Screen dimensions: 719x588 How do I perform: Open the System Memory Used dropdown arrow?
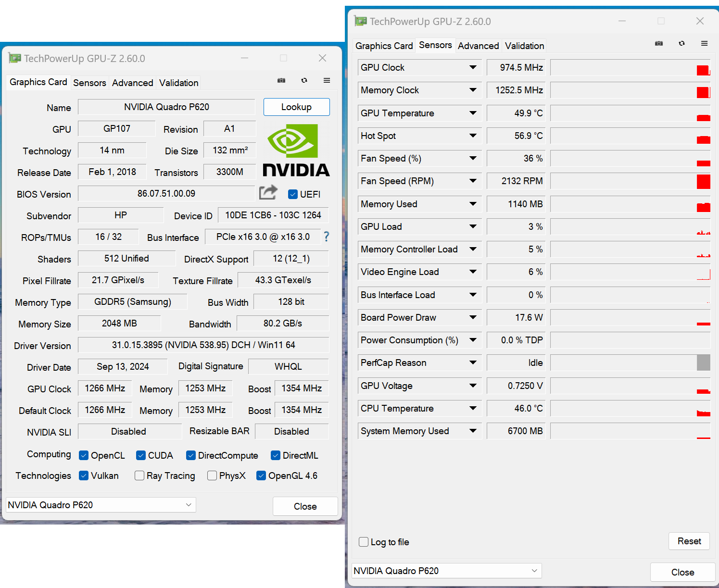pyautogui.click(x=473, y=431)
